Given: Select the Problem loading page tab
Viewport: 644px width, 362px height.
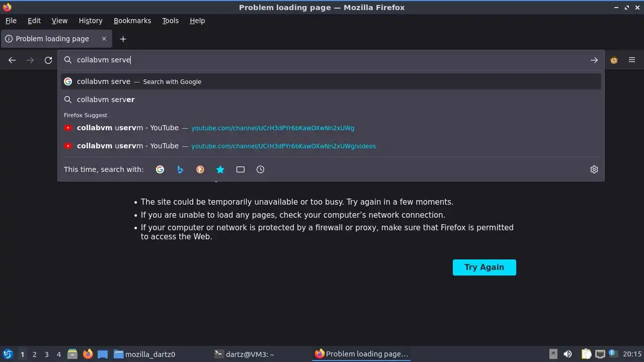Looking at the screenshot, I should click(x=56, y=39).
